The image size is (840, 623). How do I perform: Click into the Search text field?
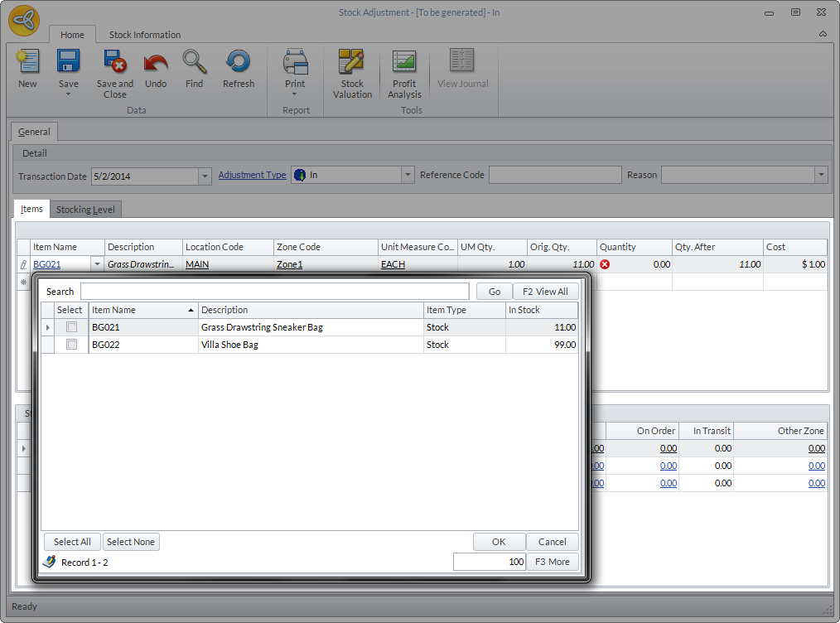coord(274,292)
